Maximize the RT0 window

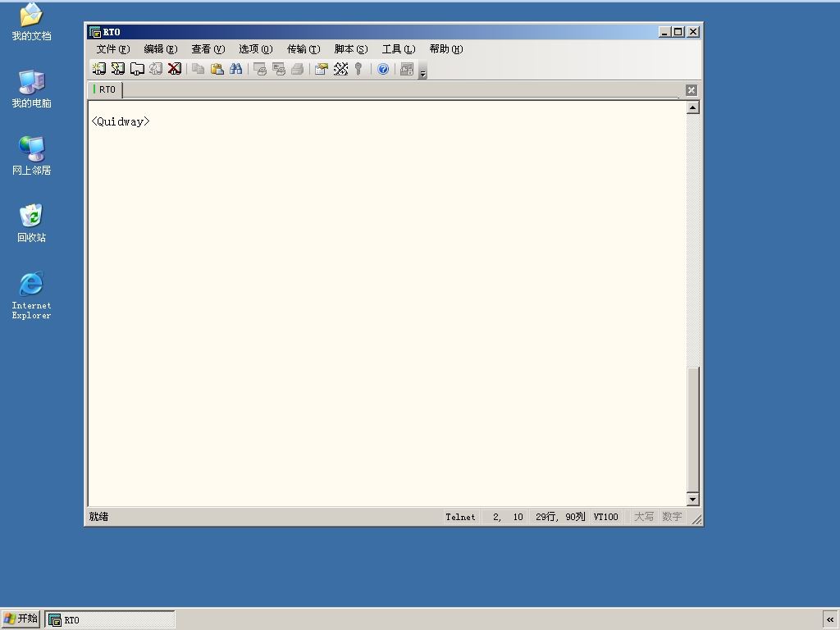coord(678,32)
